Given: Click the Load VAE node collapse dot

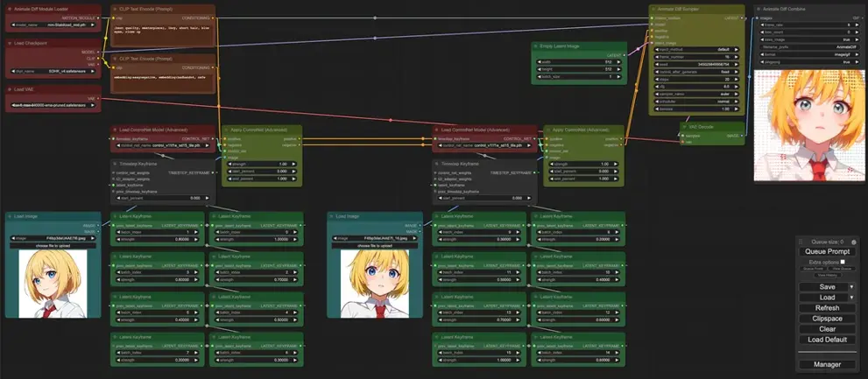Looking at the screenshot, I should point(10,89).
